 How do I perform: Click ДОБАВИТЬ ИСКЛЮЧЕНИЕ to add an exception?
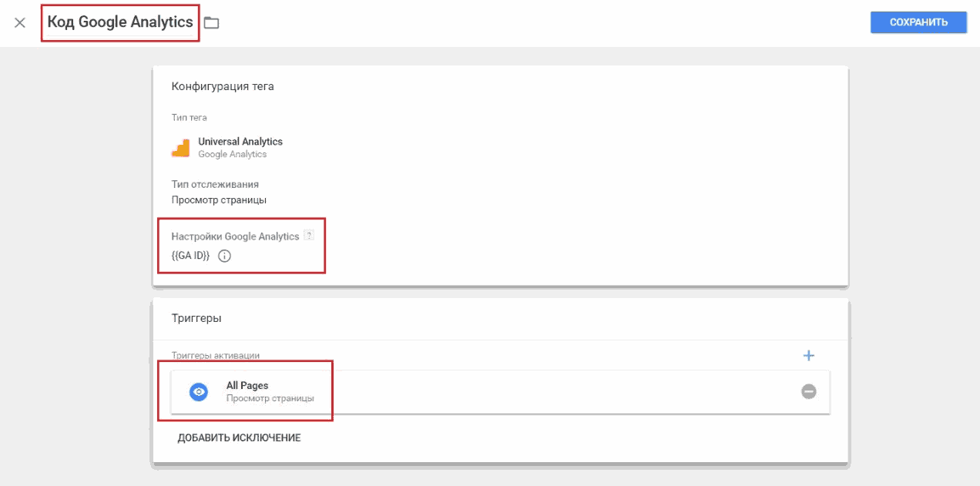(239, 438)
